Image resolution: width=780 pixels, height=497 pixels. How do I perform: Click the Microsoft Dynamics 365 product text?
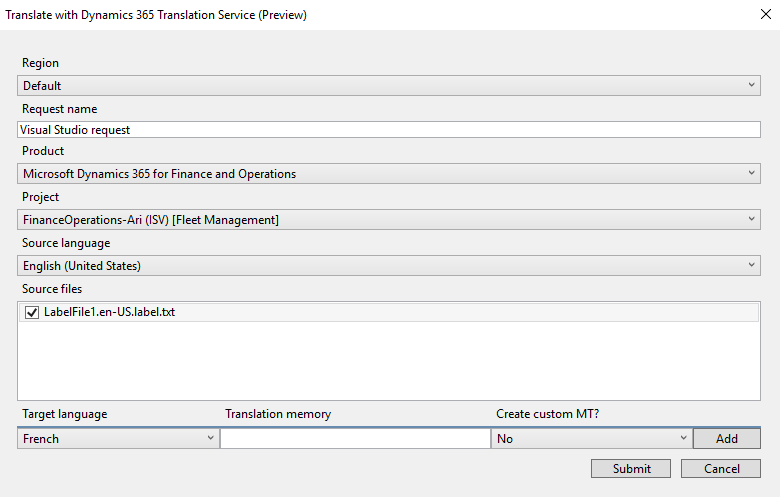159,174
